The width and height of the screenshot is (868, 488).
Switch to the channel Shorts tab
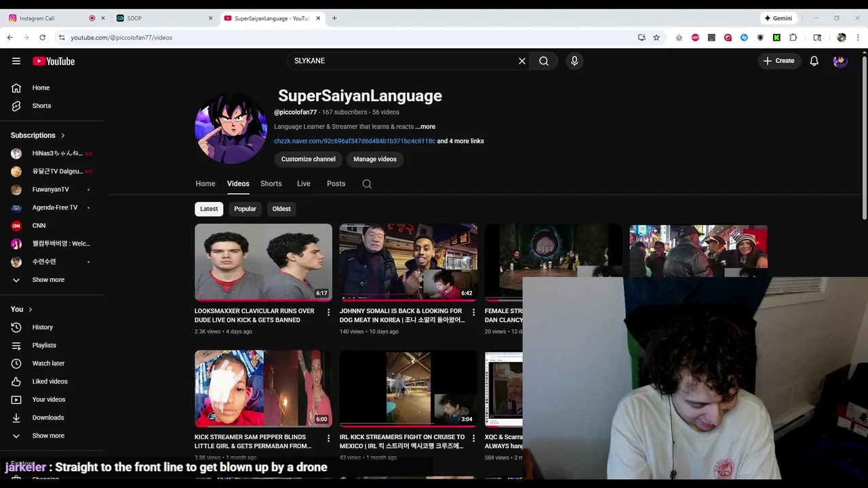(x=271, y=184)
